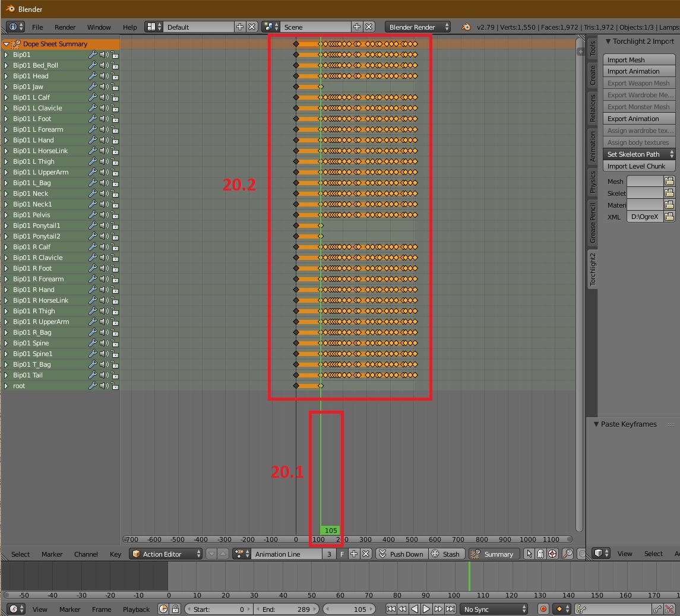Collapse the Paste Keyframes panel
Image resolution: width=680 pixels, height=616 pixels.
click(x=596, y=424)
